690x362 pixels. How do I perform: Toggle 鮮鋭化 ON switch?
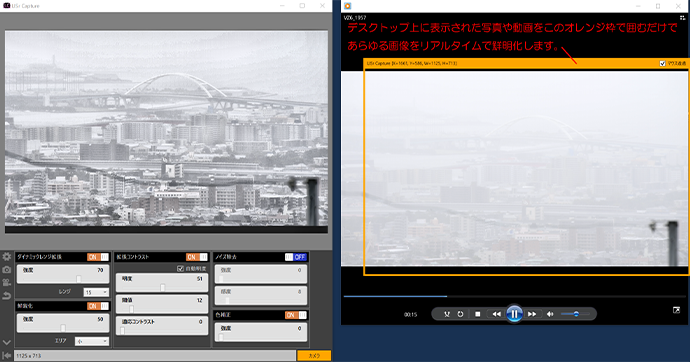[x=98, y=306]
